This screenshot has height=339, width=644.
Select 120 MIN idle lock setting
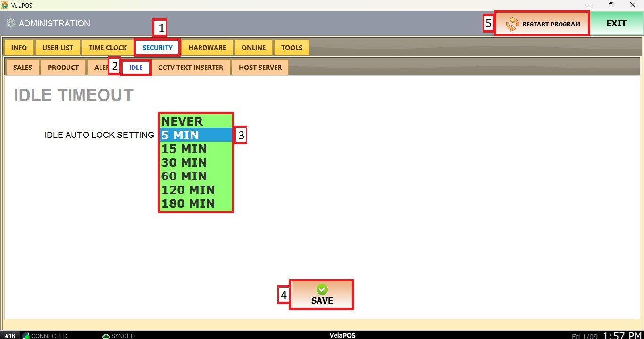click(195, 190)
